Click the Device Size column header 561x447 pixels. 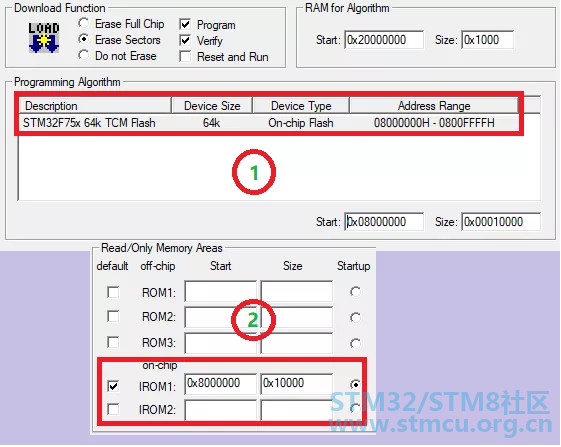212,106
